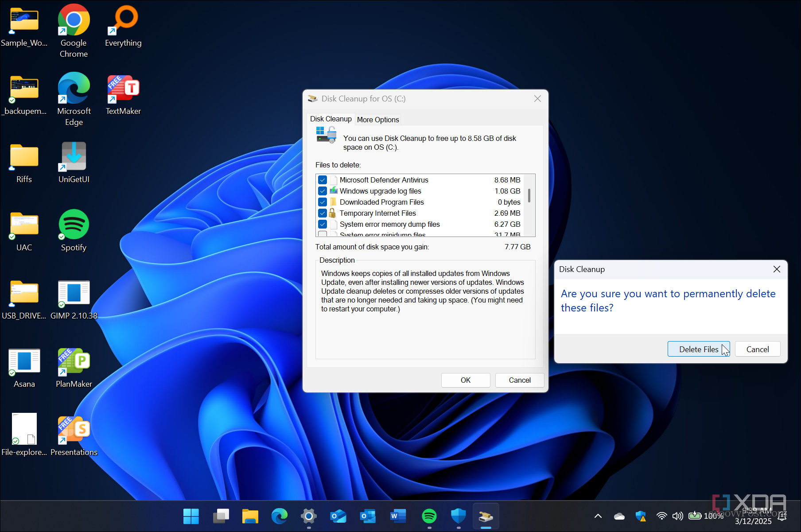Click Delete Files in confirmation dialog
The width and height of the screenshot is (801, 532).
(698, 349)
